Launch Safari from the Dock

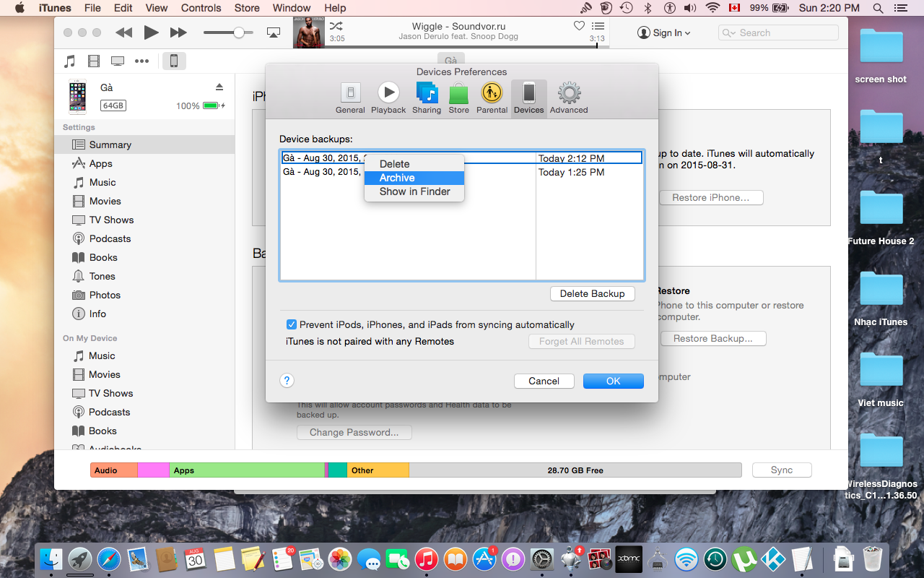109,558
